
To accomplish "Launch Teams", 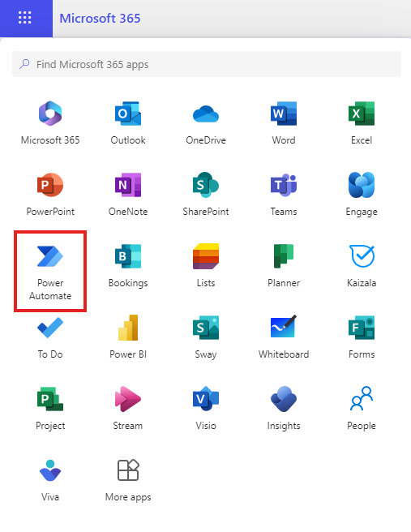I will point(284,195).
